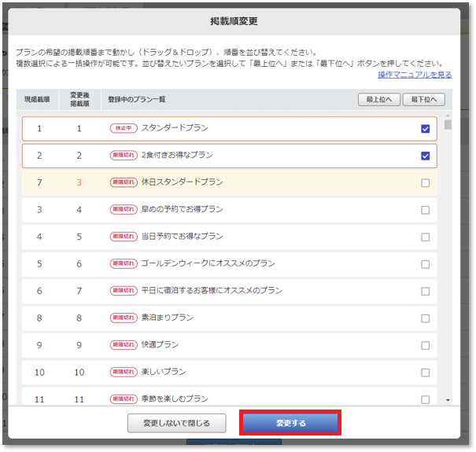Viewport: 476px width, 452px height.
Task: Tick checkbox for 早めの予約でお得プラン
Action: [426, 210]
